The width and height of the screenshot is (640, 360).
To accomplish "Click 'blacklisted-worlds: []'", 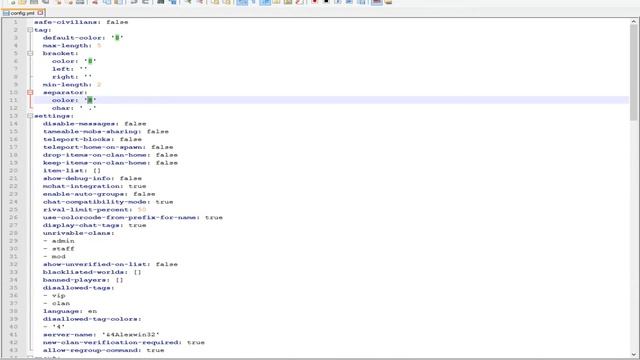I will click(x=92, y=272).
